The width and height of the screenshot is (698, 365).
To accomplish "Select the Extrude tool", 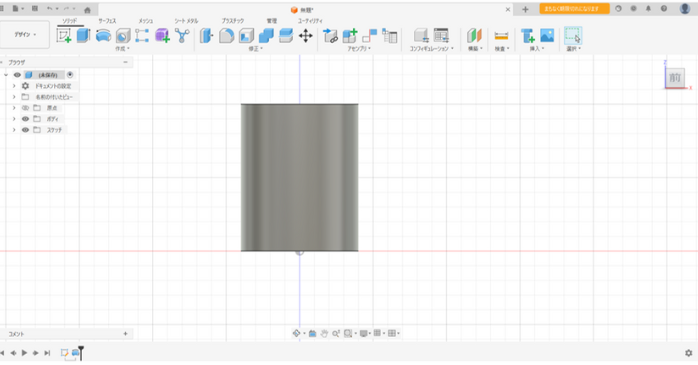I will pyautogui.click(x=83, y=36).
